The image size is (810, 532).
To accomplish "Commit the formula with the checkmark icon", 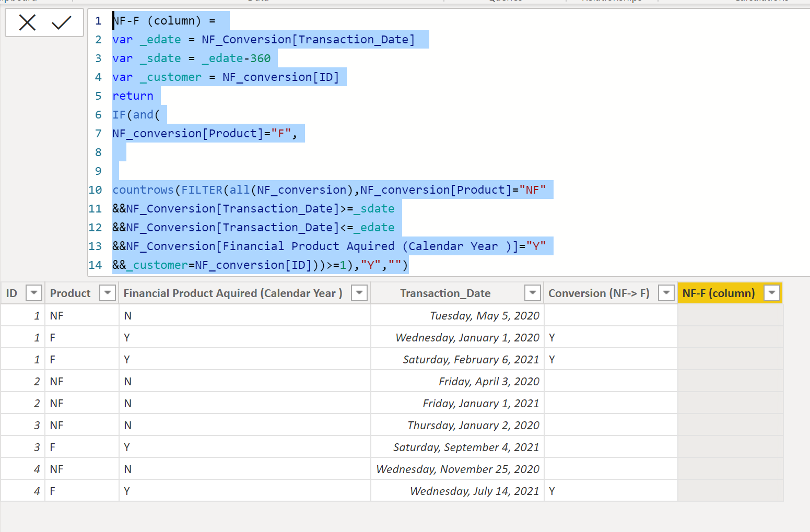I will 62,22.
